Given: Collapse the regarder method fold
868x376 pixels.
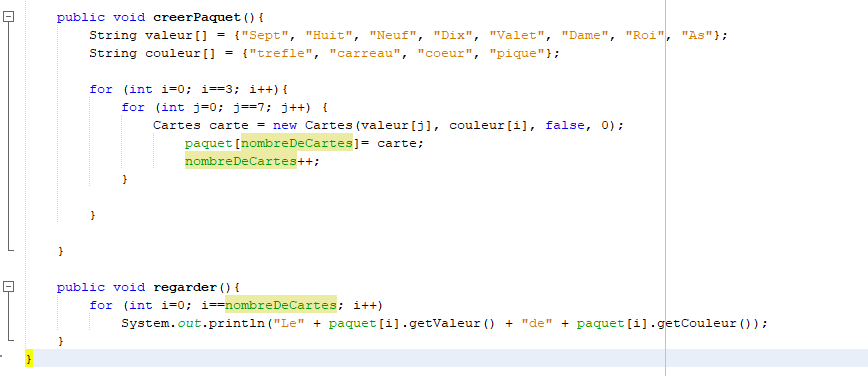Looking at the screenshot, I should (8, 287).
